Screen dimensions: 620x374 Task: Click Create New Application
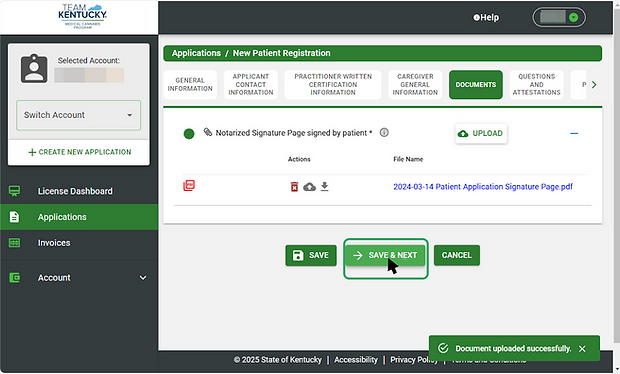coord(79,152)
